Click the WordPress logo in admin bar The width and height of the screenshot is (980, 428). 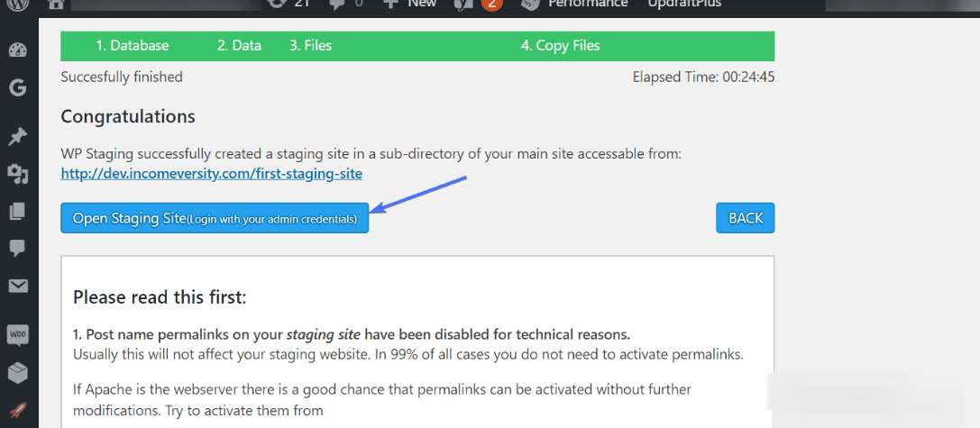[18, 5]
